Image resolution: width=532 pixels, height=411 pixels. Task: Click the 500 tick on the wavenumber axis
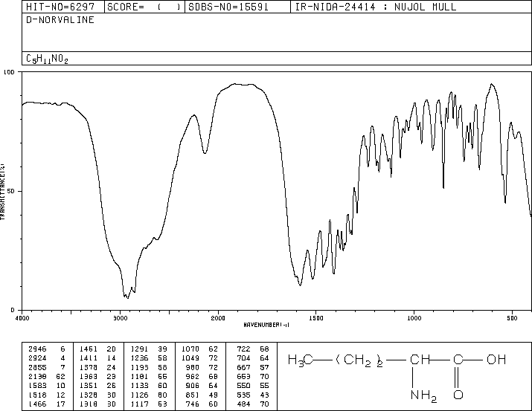[512, 318]
